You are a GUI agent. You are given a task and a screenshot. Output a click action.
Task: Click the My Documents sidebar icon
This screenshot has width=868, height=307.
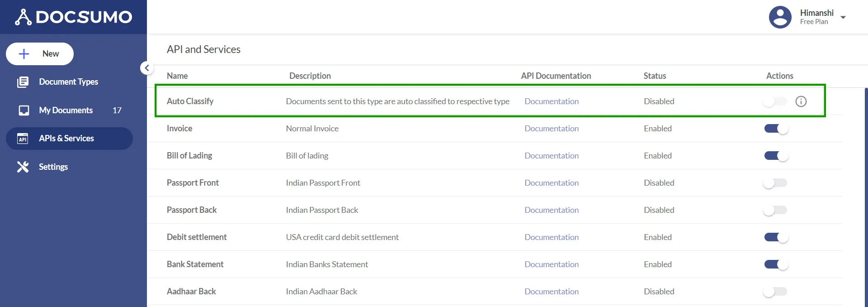click(x=24, y=110)
